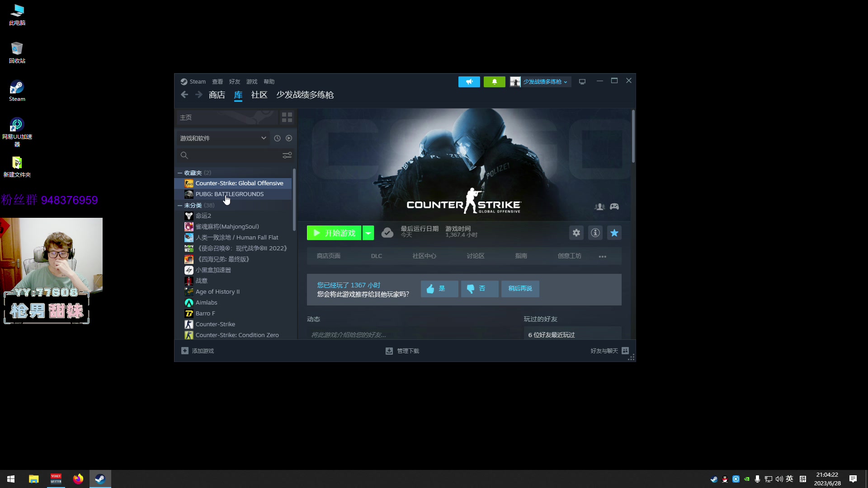Open Big Picture mode monitor icon
The width and height of the screenshot is (868, 488).
tap(582, 82)
